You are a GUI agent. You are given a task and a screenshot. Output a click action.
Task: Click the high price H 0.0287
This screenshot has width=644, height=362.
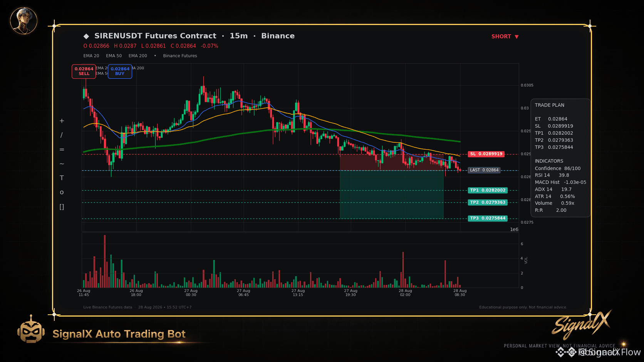point(125,46)
